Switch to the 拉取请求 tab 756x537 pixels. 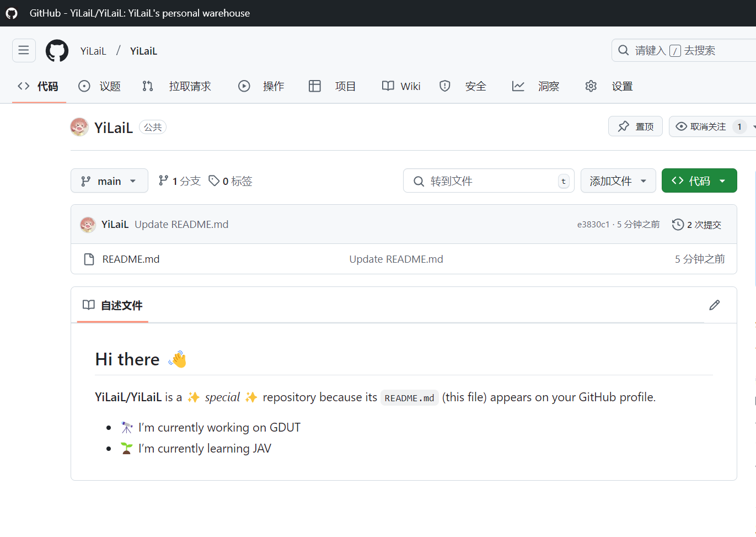177,86
